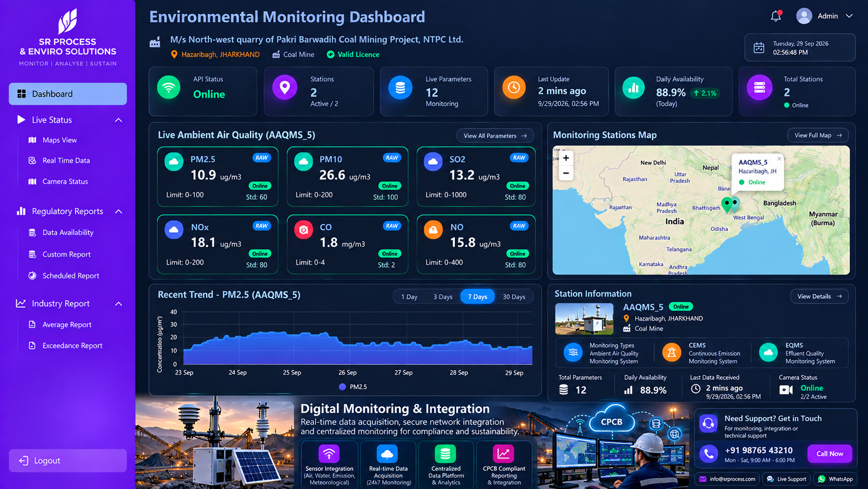Viewport: 868px width, 489px height.
Task: Click the Admin user avatar
Action: 804,16
